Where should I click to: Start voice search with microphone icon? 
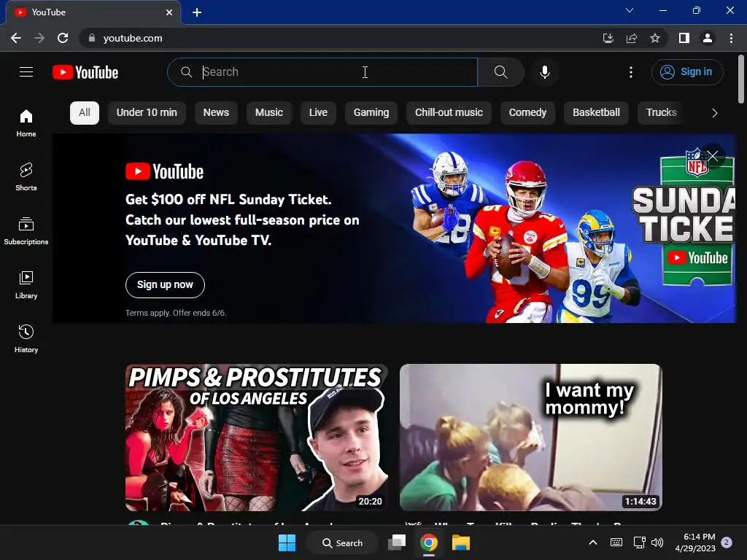544,72
